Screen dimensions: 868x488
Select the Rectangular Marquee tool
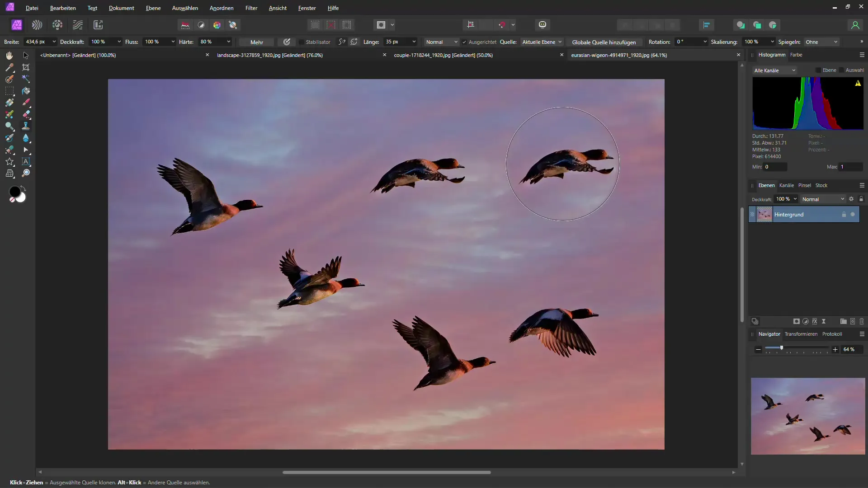tap(9, 91)
